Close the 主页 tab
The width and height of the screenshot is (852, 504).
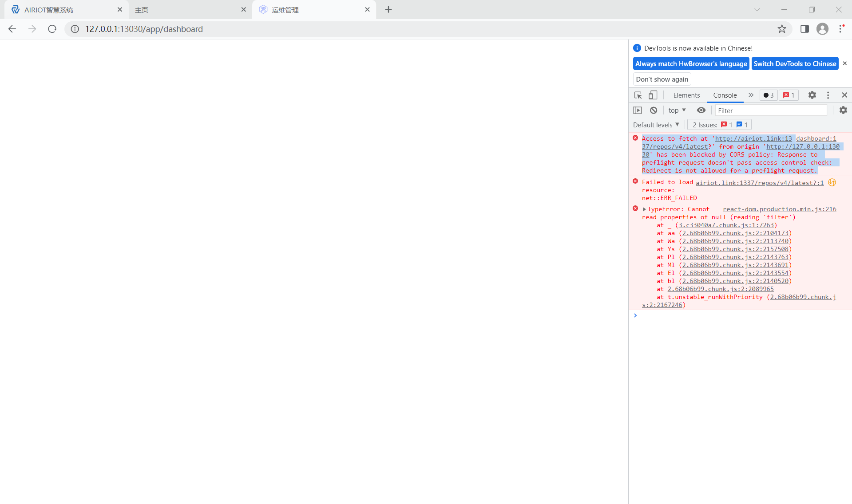pyautogui.click(x=243, y=9)
